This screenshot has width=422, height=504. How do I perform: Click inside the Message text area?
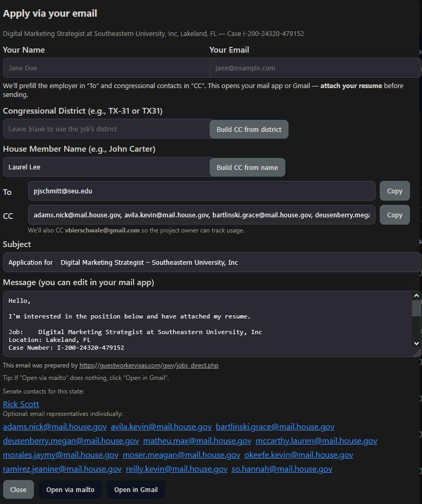coord(208,324)
